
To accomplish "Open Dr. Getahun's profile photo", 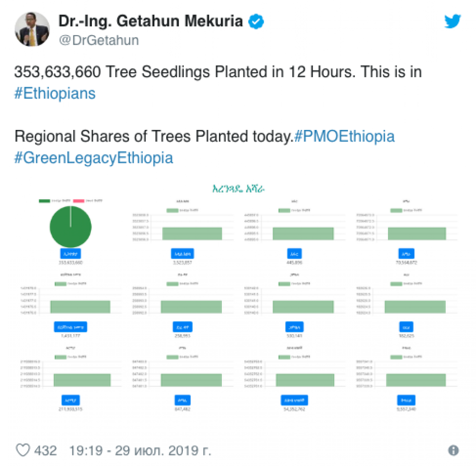I will (32, 30).
